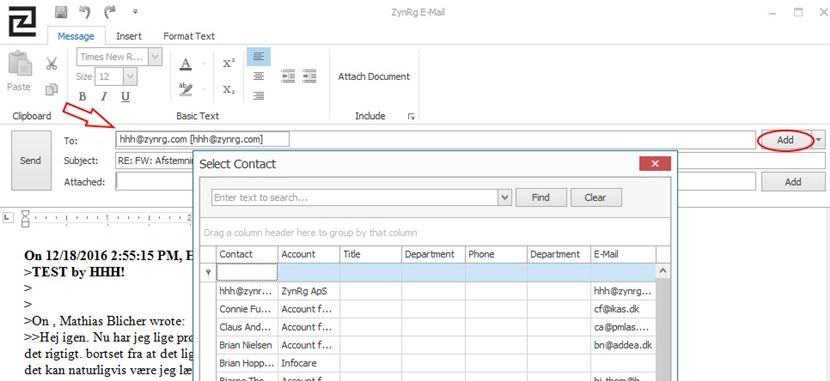Screen dimensions: 830x381
Task: Toggle subscript formatting
Action: coord(229,89)
